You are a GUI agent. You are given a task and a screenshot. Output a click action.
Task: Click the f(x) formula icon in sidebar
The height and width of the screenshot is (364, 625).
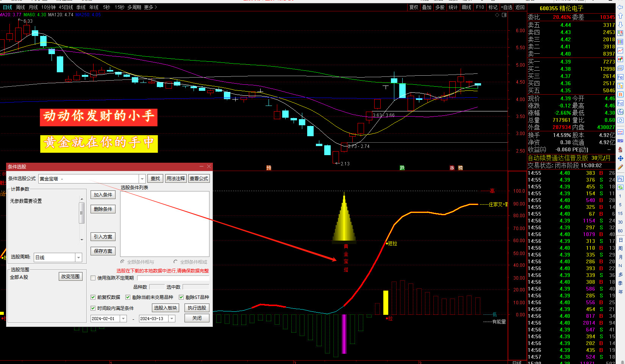coord(620,112)
